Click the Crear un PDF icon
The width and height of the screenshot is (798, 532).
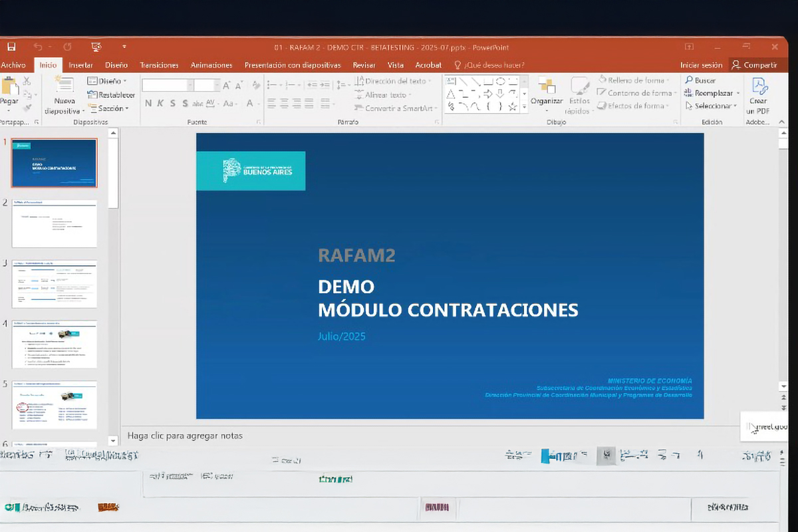759,90
